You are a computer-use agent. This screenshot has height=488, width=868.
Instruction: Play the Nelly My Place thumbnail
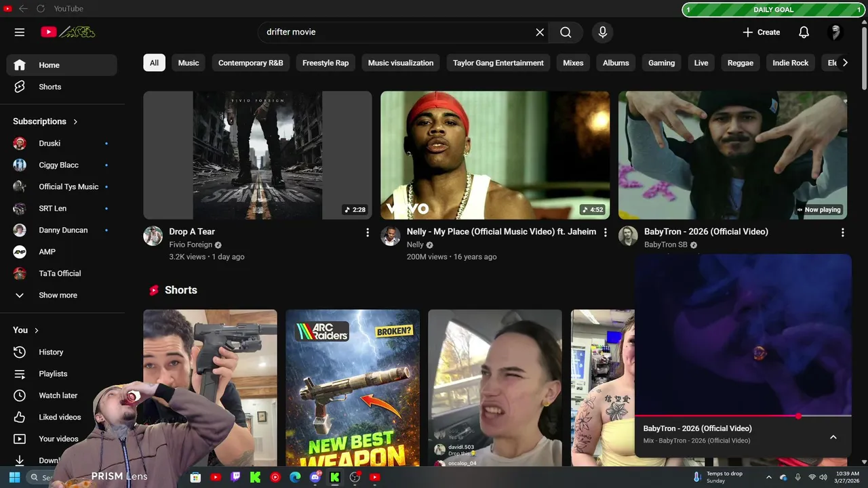pyautogui.click(x=495, y=155)
